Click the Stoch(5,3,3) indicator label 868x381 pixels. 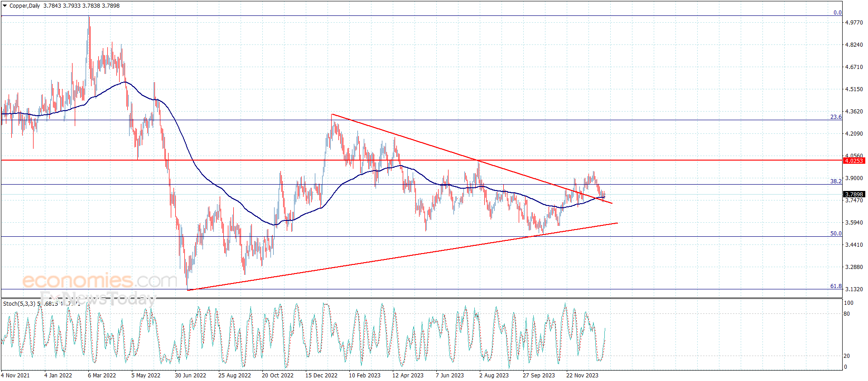(19, 303)
